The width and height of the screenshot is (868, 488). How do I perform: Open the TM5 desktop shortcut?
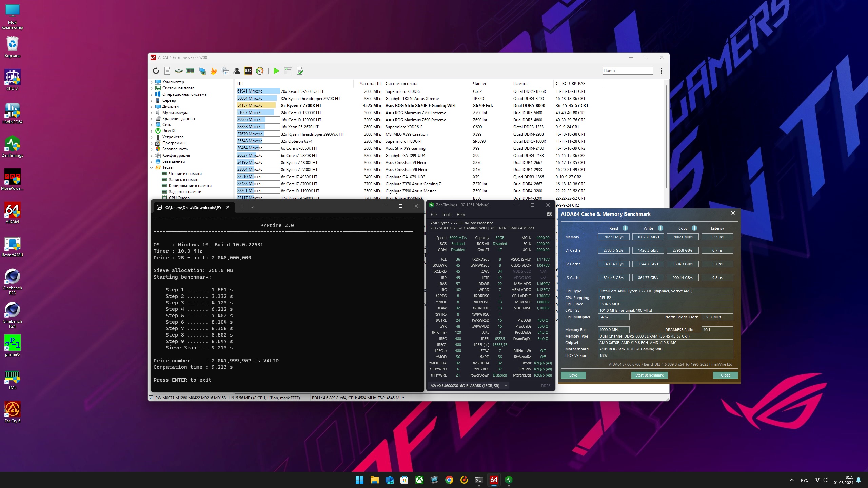click(13, 379)
